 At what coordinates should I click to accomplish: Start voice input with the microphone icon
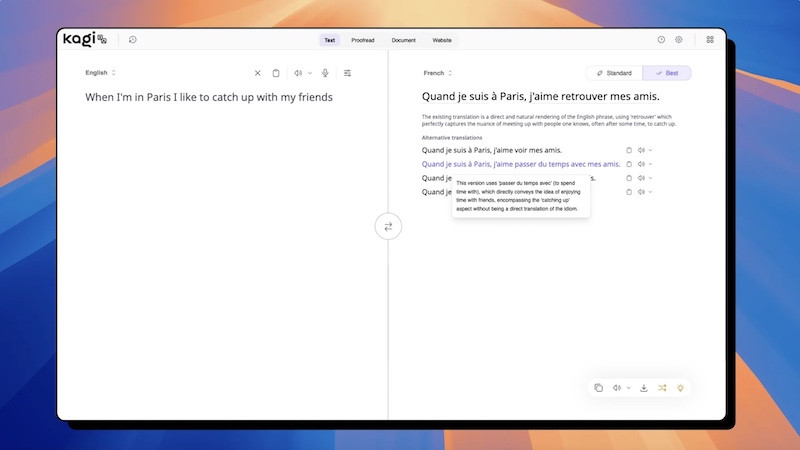click(325, 73)
